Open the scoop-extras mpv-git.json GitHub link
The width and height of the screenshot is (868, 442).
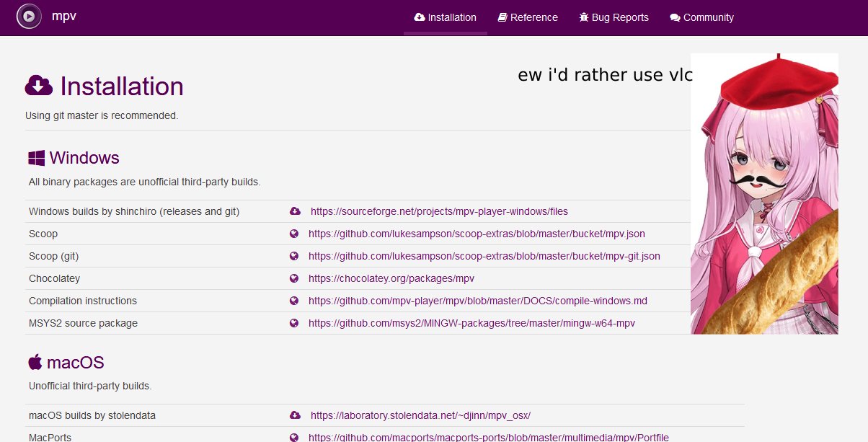[484, 256]
